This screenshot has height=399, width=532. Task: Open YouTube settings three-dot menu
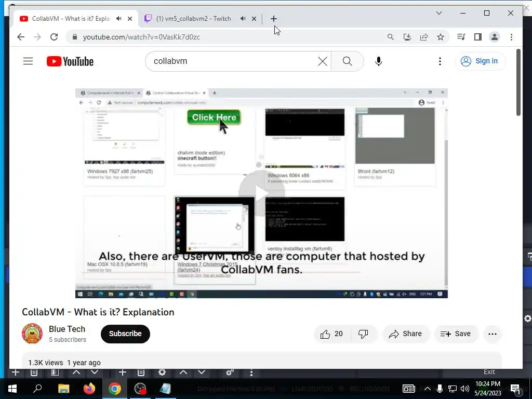tap(440, 61)
